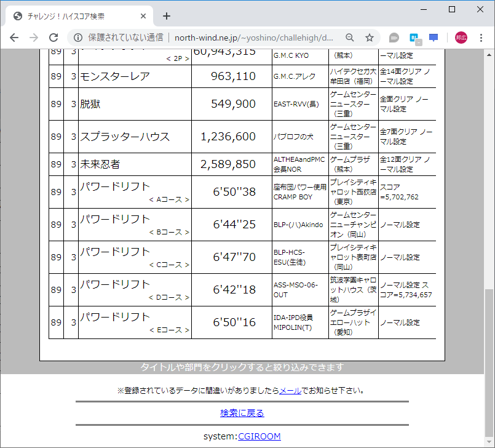Viewport: 495px width, 448px height.
Task: Click player name G.M.C.アレク
Action: (294, 76)
